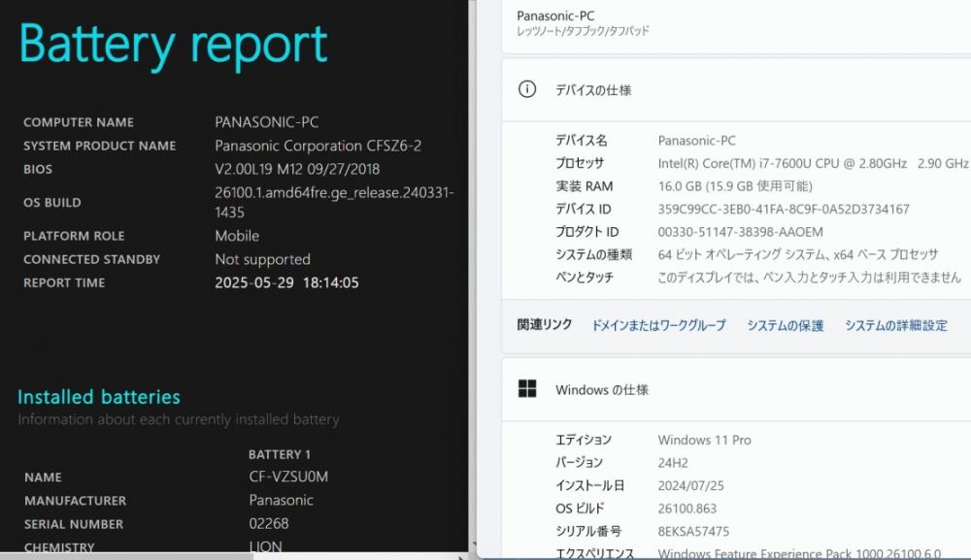This screenshot has height=560, width=971.
Task: Select the ペンとタッチ label
Action: click(584, 278)
